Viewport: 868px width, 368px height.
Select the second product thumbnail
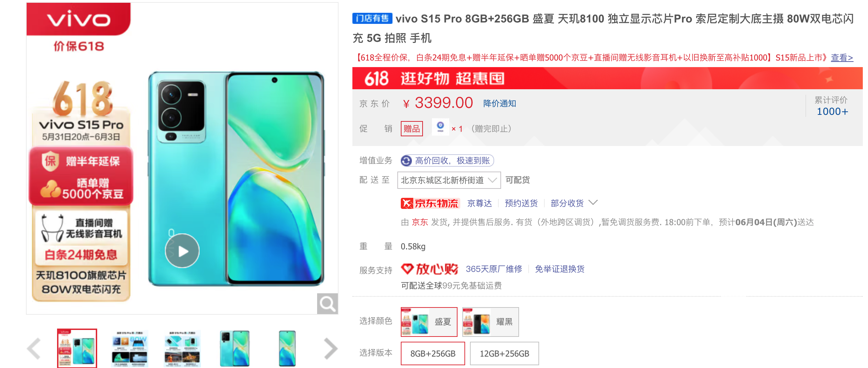point(130,348)
